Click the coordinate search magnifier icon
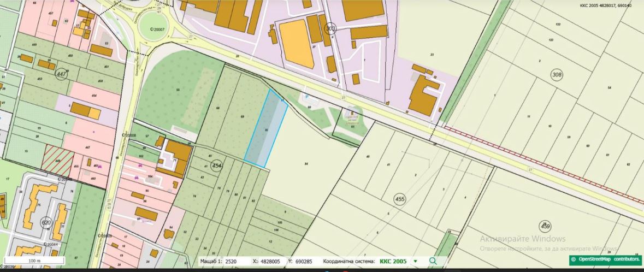The image size is (644, 272). (x=433, y=261)
